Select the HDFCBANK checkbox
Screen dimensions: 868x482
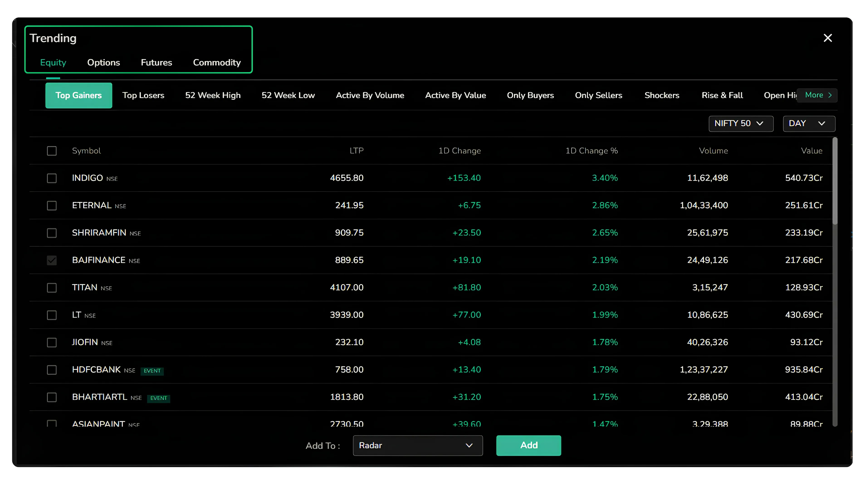pyautogui.click(x=51, y=370)
